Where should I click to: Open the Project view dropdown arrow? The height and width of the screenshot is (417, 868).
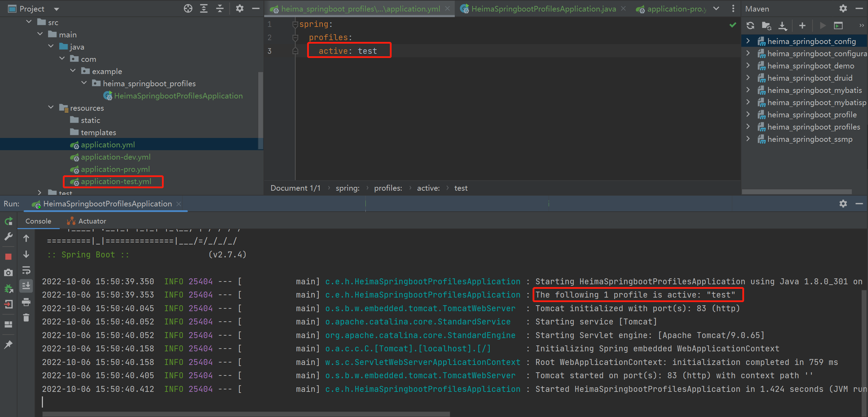coord(57,9)
